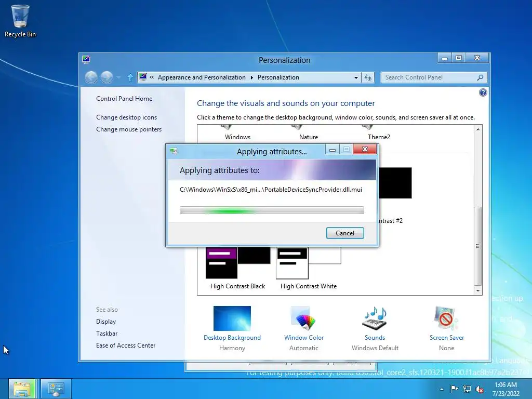Screen dimensions: 532x399
Task: Open Ease of Access Center link
Action: point(126,345)
